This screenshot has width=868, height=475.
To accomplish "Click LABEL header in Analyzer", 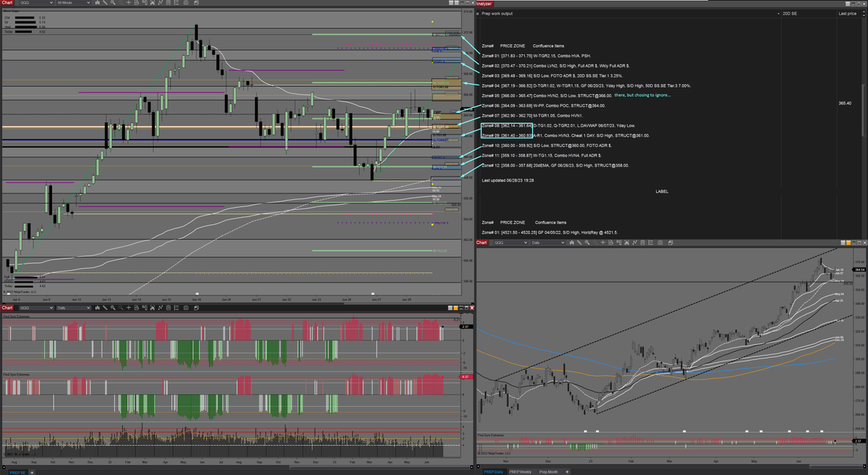I will [x=662, y=192].
